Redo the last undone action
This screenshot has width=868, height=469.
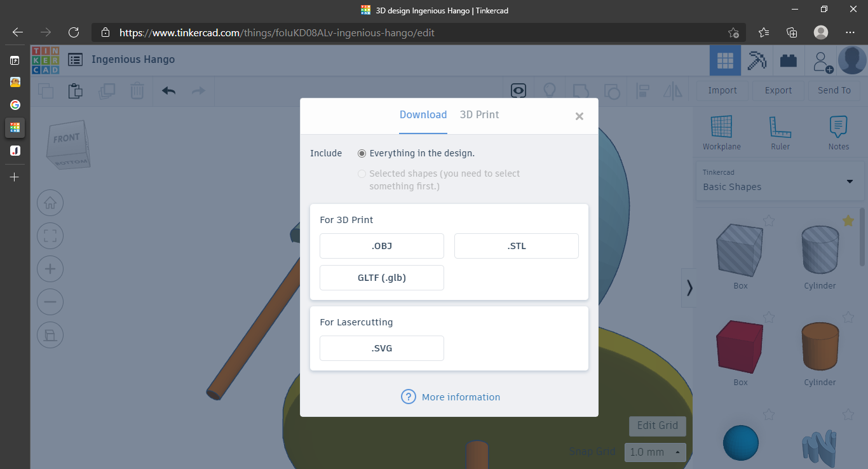(199, 91)
